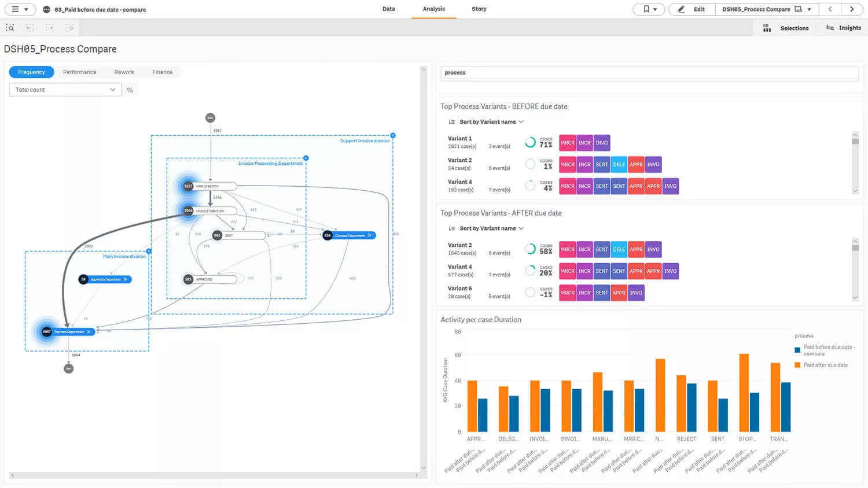Click the 20% cases progress ring
This screenshot has width=868, height=488.
(x=530, y=271)
